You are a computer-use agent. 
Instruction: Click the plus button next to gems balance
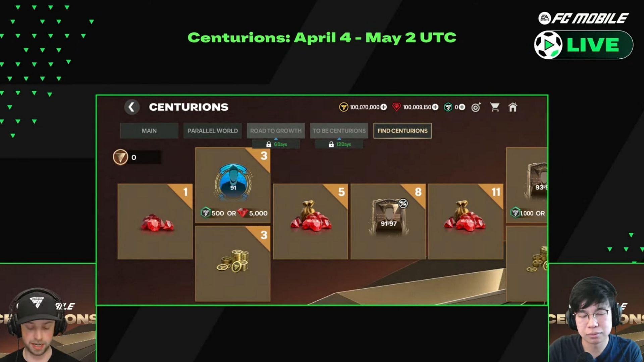(x=435, y=107)
